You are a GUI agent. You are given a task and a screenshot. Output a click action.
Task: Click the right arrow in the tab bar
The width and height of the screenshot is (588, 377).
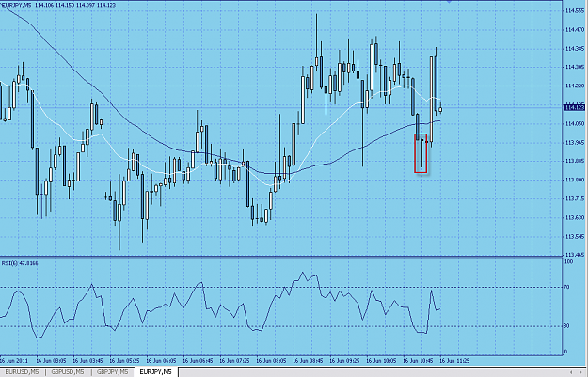(580, 372)
